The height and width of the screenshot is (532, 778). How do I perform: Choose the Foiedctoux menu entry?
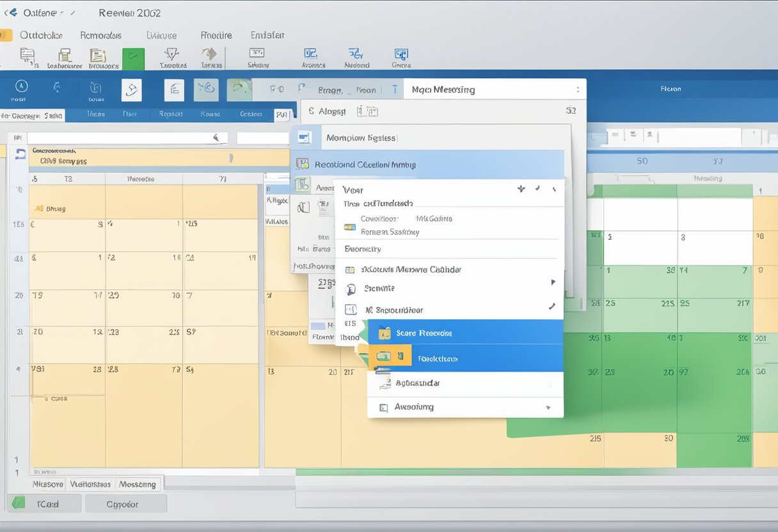click(x=465, y=359)
